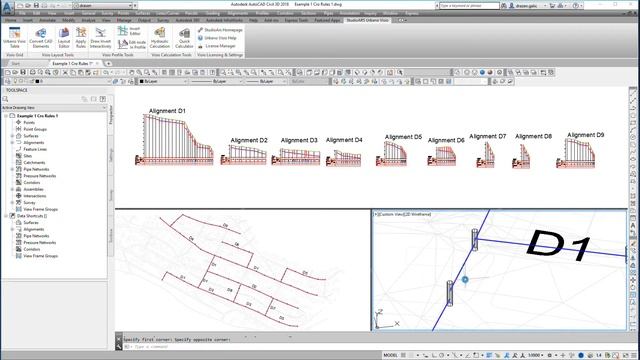Click the blue status bar circle icon
The image size is (640, 360).
[x=581, y=356]
